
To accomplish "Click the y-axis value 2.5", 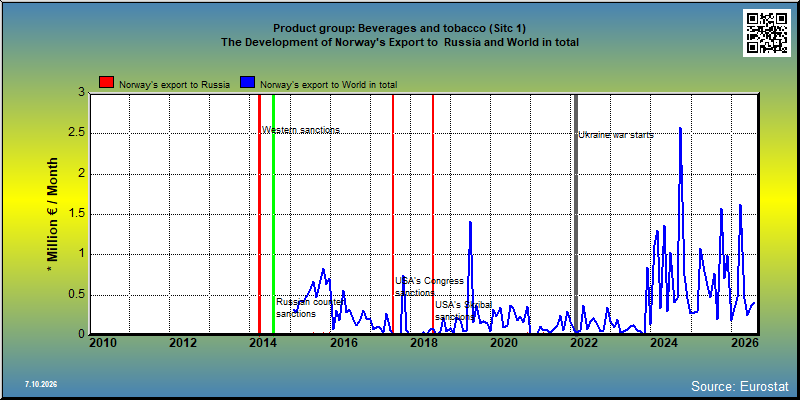I will 77,133.
